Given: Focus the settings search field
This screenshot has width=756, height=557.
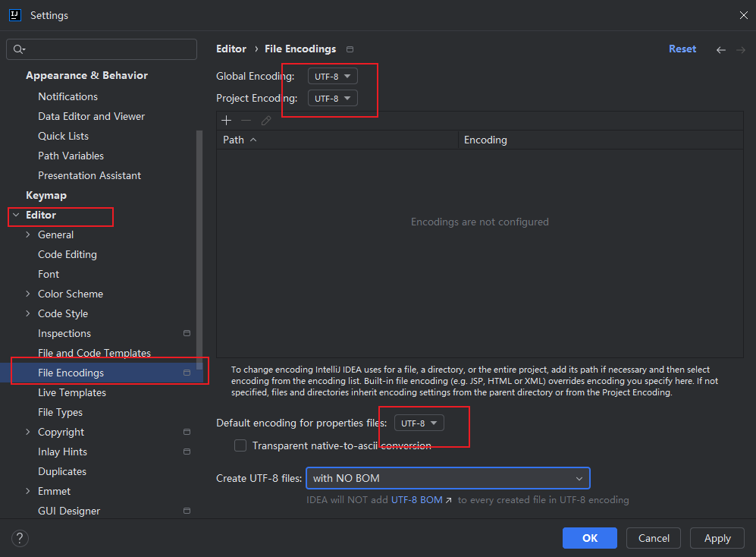Looking at the screenshot, I should [x=102, y=49].
